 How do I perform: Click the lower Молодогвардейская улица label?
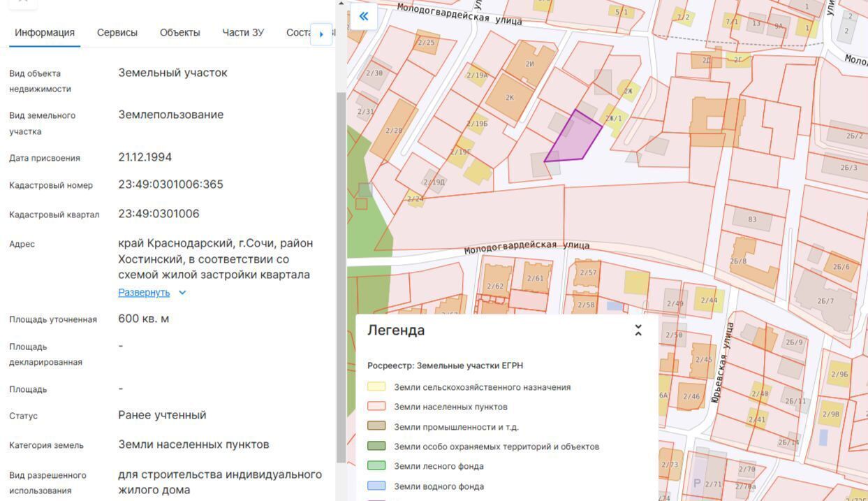pyautogui.click(x=527, y=246)
